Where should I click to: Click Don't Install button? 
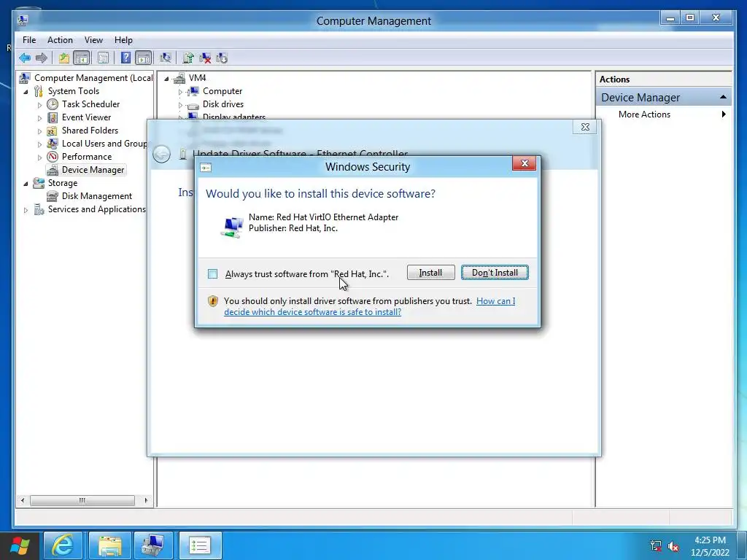[495, 273]
